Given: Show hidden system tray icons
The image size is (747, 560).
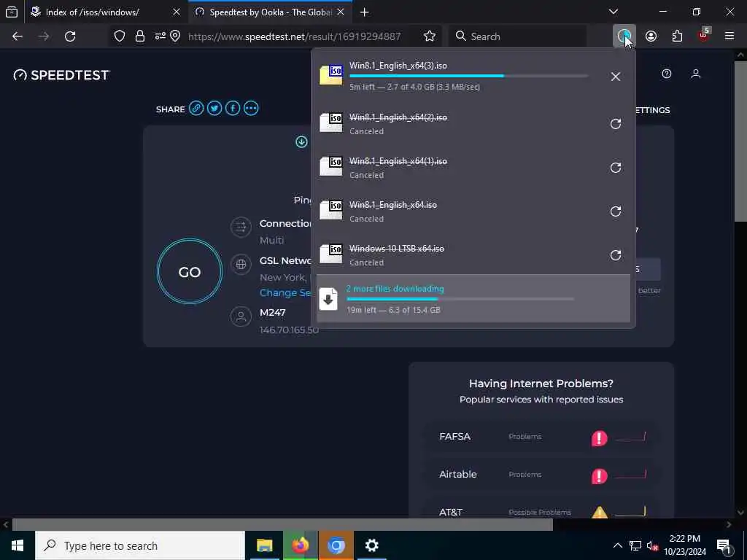Looking at the screenshot, I should coord(617,545).
